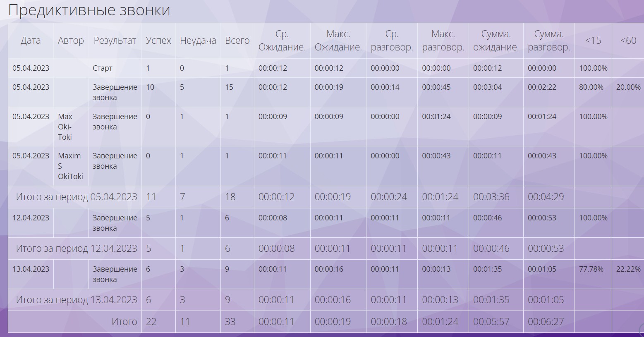Image resolution: width=644 pixels, height=337 pixels.
Task: Click the total talk sum 00:06:27
Action: point(546,322)
